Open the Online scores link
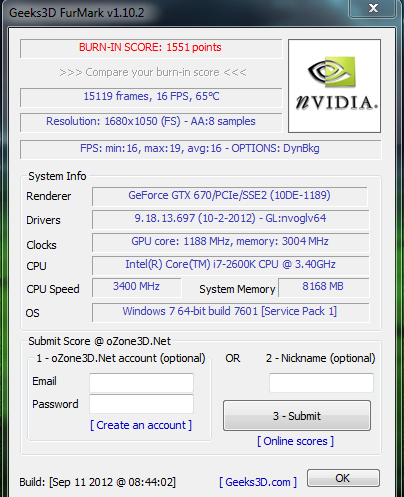 295,441
